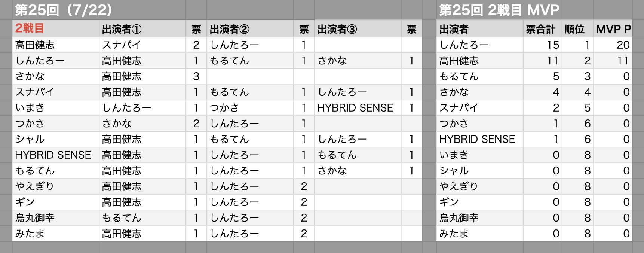Select the 出演者② column header
The height and width of the screenshot is (253, 644).
point(250,29)
